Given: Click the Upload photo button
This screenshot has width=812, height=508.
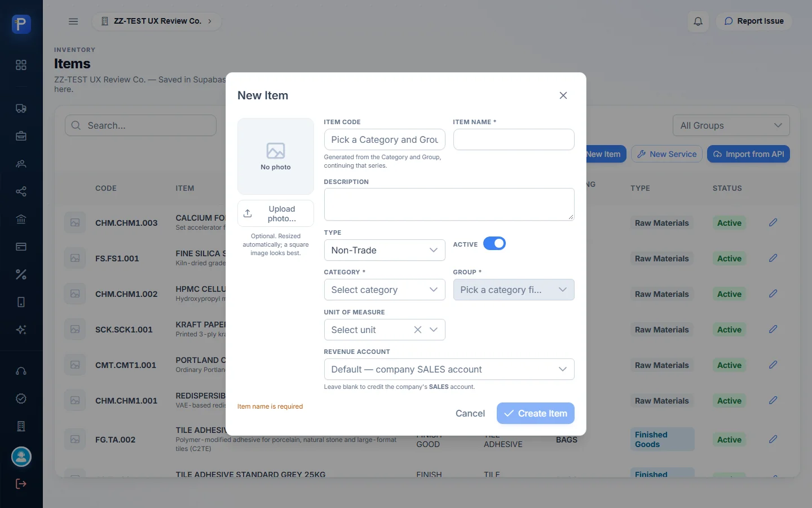Looking at the screenshot, I should point(276,213).
